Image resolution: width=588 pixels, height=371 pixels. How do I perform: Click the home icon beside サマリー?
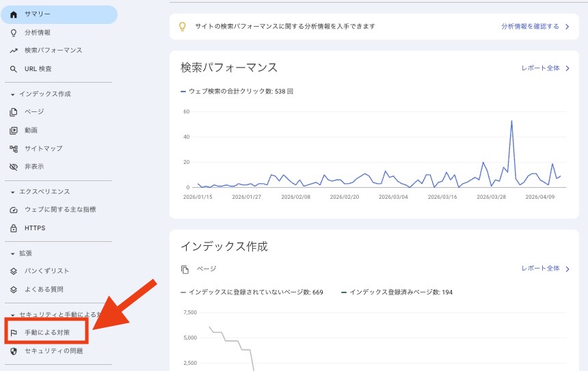[14, 14]
